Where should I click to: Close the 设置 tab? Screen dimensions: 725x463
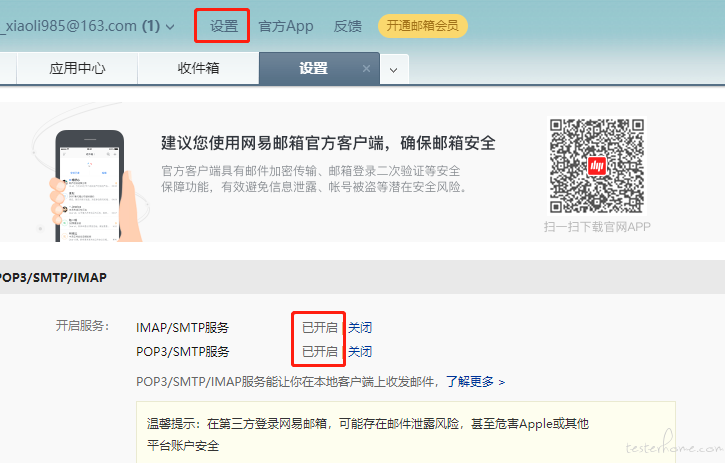point(366,68)
